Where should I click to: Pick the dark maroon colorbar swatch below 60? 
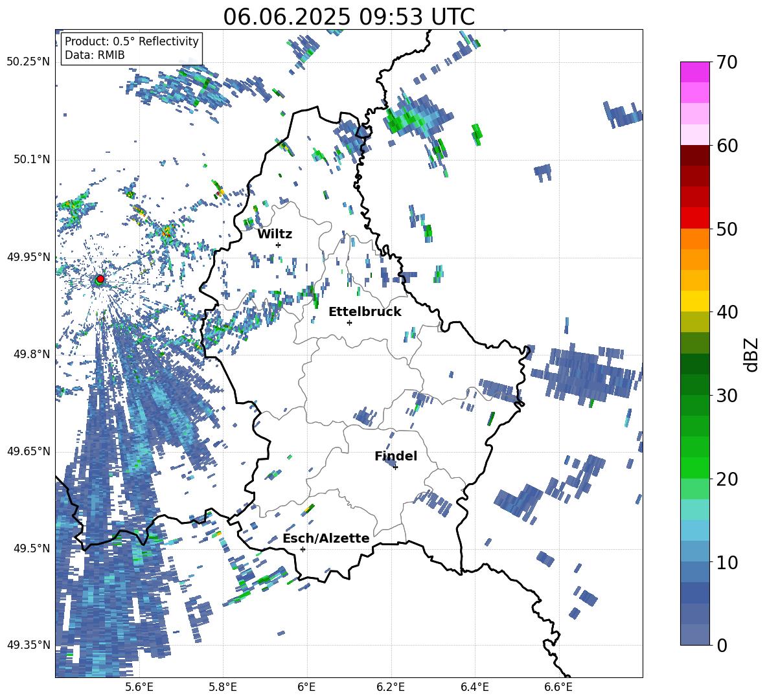tap(694, 155)
